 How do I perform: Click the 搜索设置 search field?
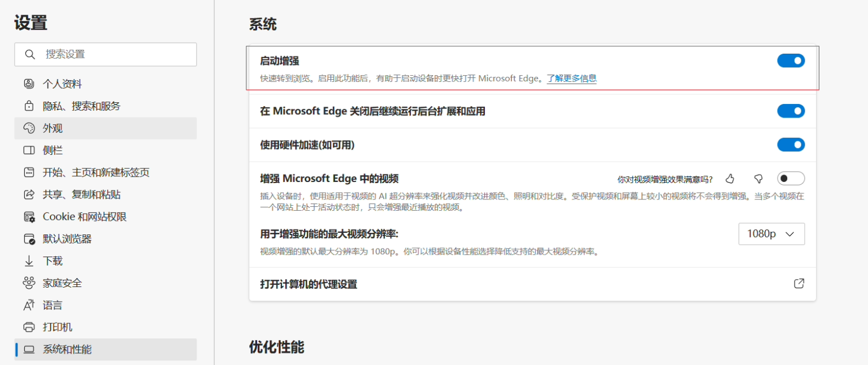106,54
